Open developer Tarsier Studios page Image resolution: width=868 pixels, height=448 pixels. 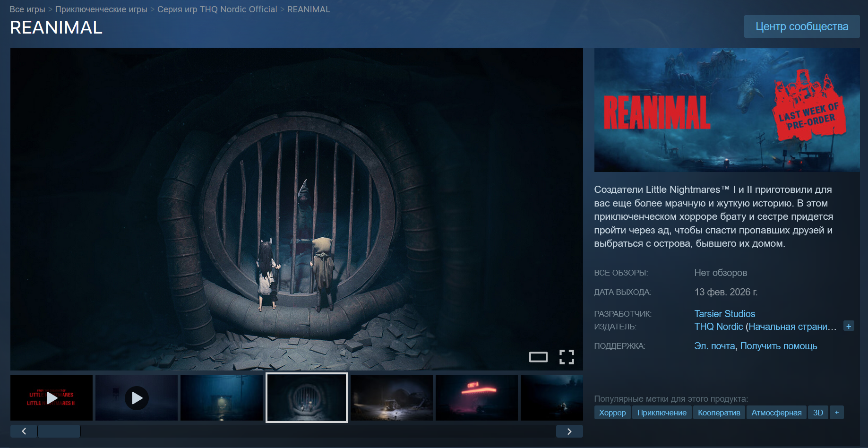725,314
